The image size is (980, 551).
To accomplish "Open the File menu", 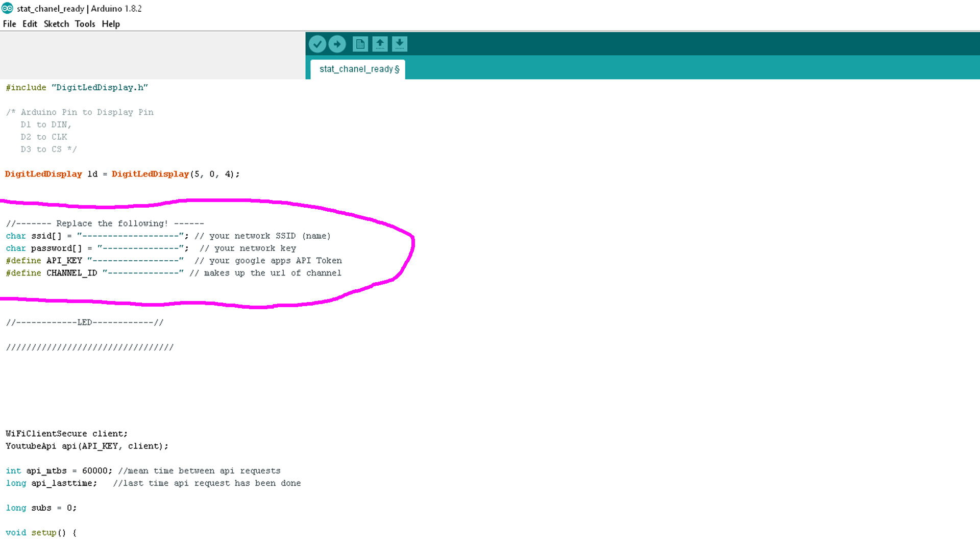I will pos(9,24).
